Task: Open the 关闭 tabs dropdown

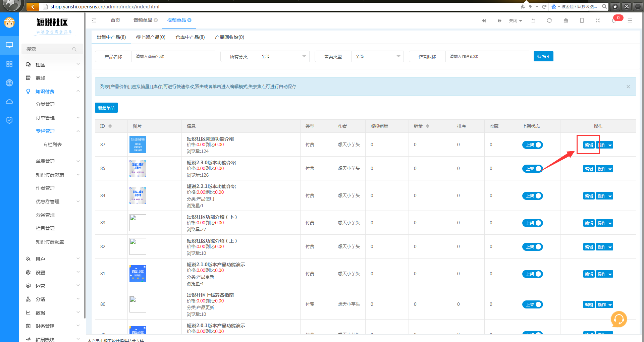Action: click(516, 21)
